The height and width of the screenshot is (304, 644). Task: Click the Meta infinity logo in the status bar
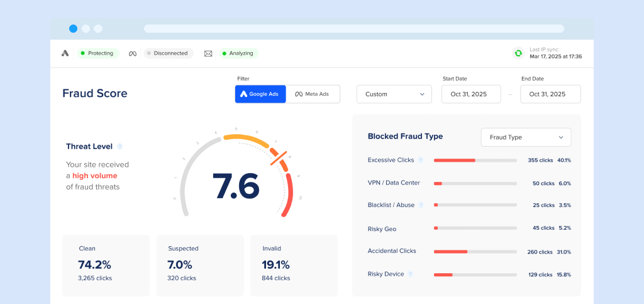[133, 53]
